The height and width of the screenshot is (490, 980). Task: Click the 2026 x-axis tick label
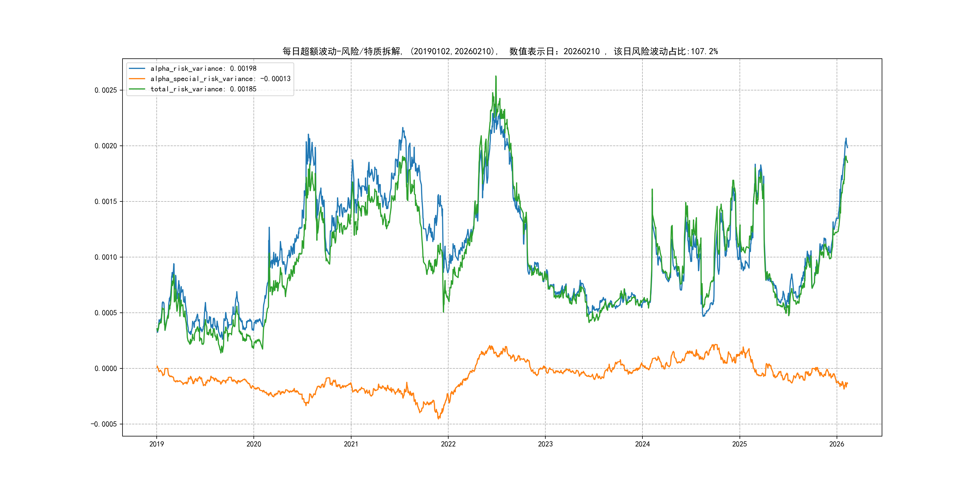click(x=837, y=444)
